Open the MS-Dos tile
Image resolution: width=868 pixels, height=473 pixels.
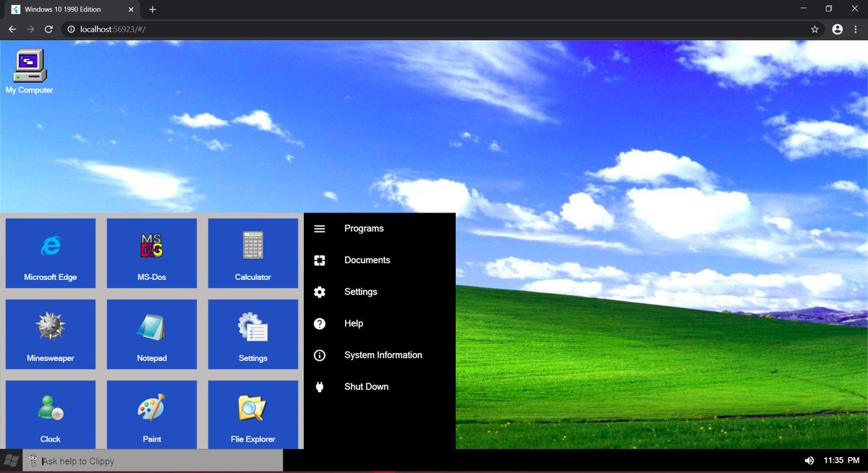[x=152, y=253]
